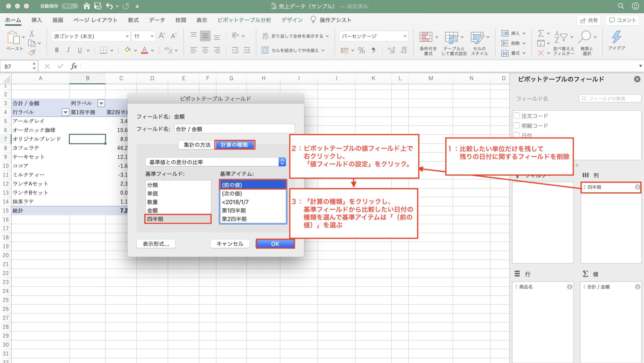
Task: Click the Ideas lightning icon
Action: (x=617, y=37)
